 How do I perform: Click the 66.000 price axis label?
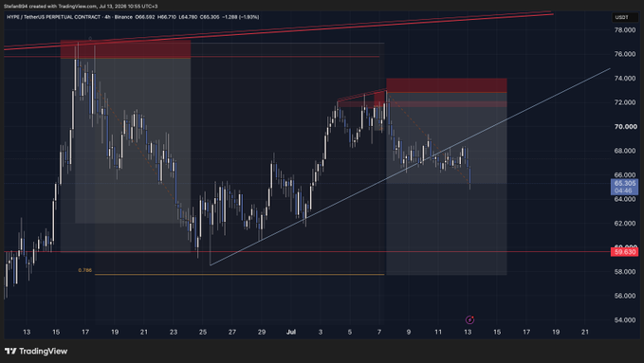(x=625, y=175)
